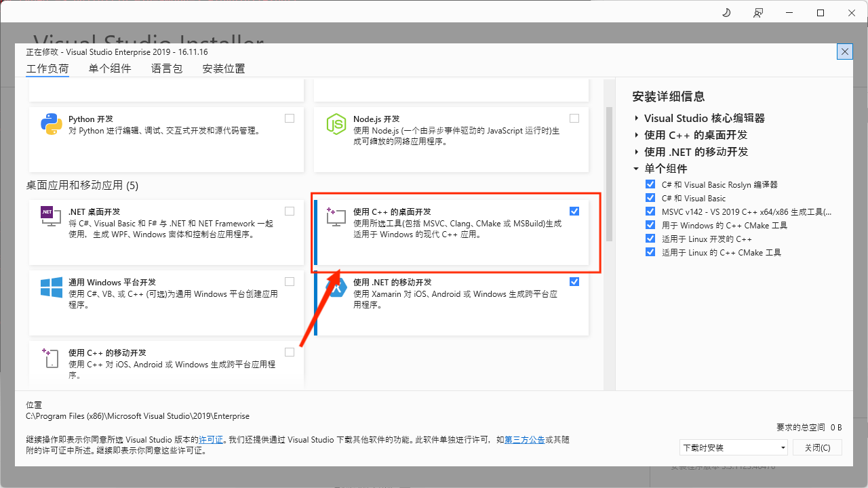Open the 许可证 license link
Viewport: 868px width, 488px height.
coord(211,440)
